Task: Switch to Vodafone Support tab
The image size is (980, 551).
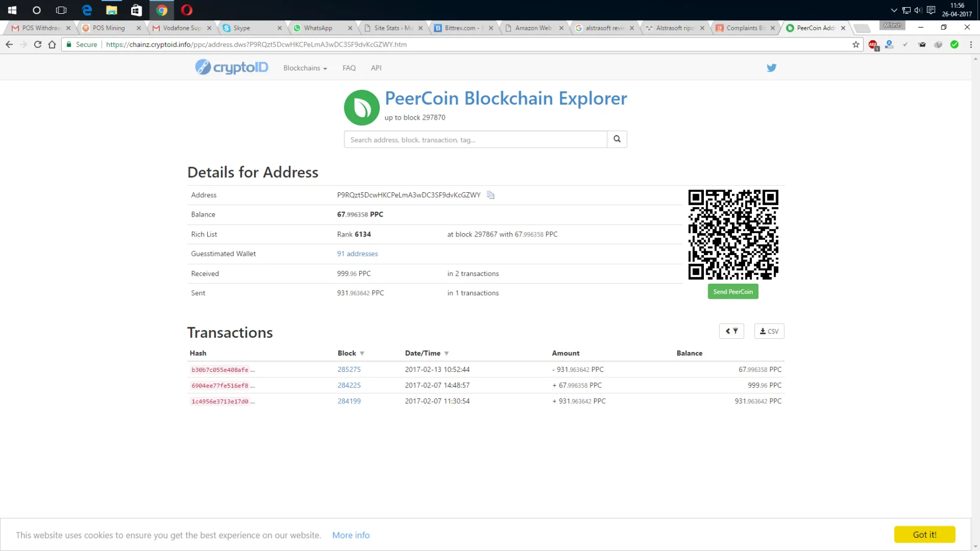Action: 181,28
